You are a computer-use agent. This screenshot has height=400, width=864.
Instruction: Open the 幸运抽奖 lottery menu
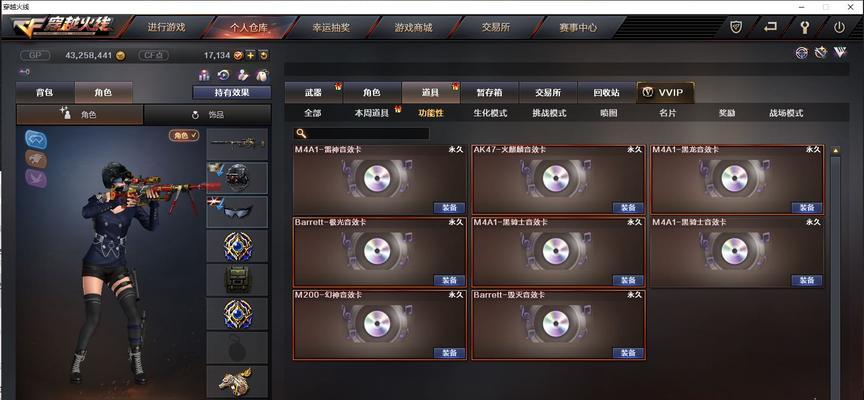(x=331, y=27)
